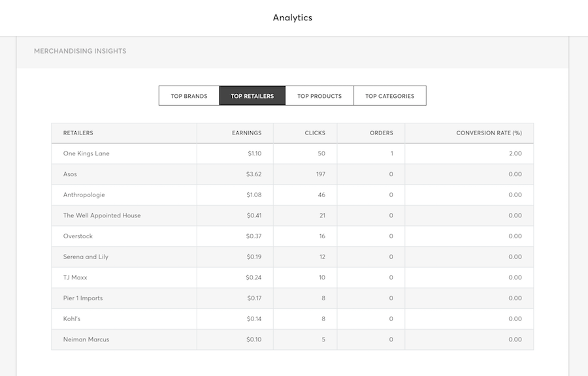The width and height of the screenshot is (588, 376).
Task: Select The Well Appointed House row name
Action: click(x=102, y=215)
